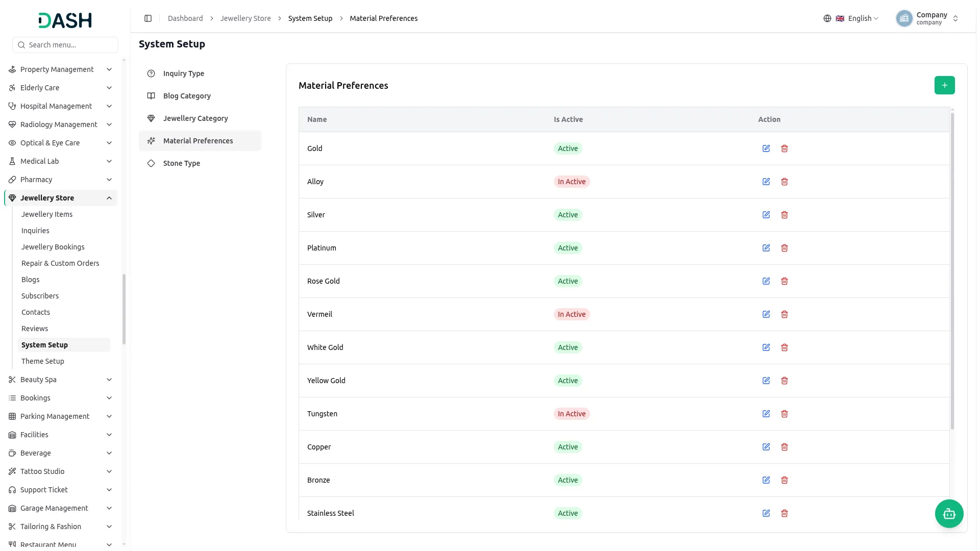The width and height of the screenshot is (980, 551).
Task: Open the English language dropdown
Action: pos(851,18)
